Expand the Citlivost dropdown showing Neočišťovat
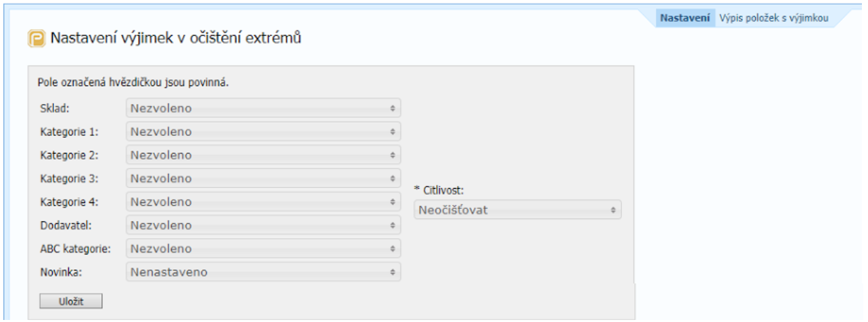 pos(517,210)
